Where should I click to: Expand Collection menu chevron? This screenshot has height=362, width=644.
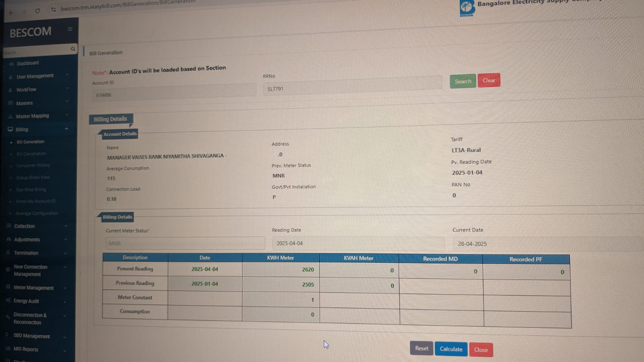[66, 226]
